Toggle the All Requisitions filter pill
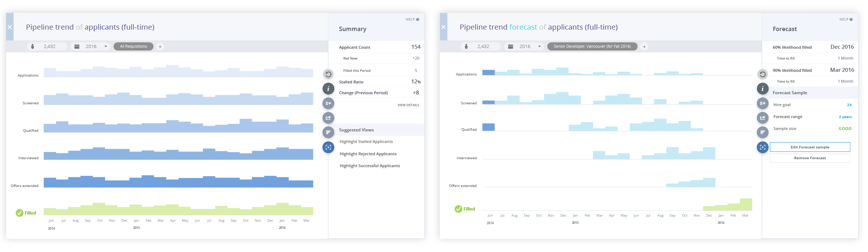The width and height of the screenshot is (868, 252). pyautogui.click(x=133, y=47)
